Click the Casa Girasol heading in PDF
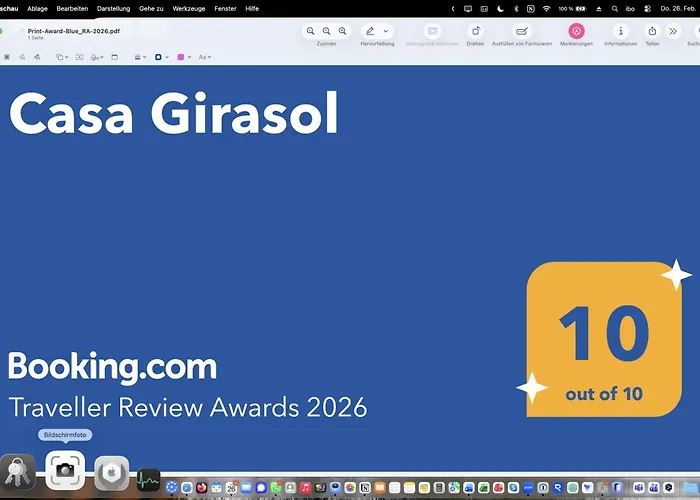 pos(174,113)
